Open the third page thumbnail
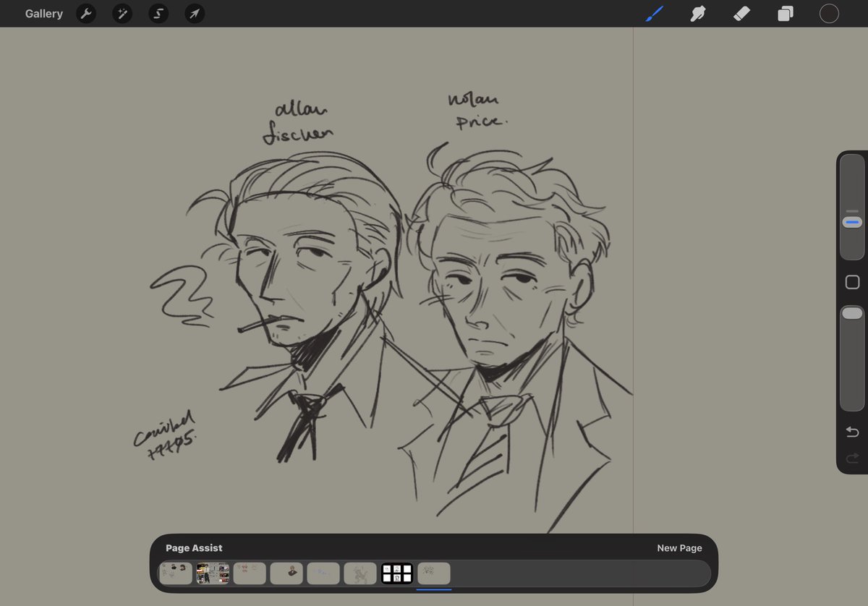 pyautogui.click(x=250, y=573)
